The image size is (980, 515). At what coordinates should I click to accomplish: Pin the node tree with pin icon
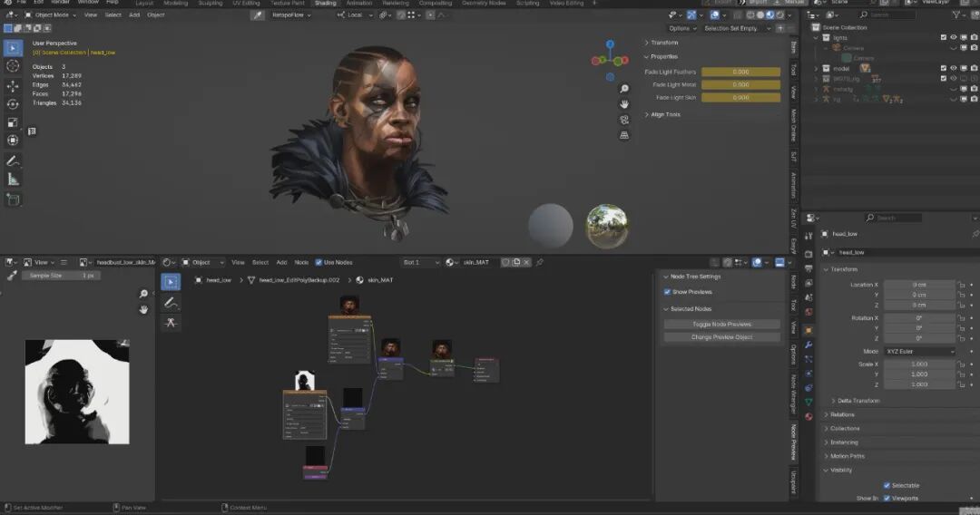(539, 262)
